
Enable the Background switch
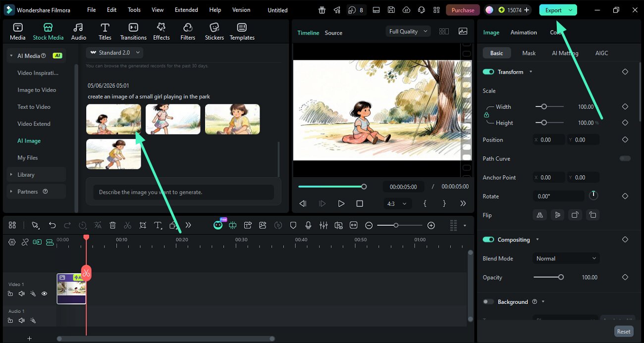click(488, 301)
